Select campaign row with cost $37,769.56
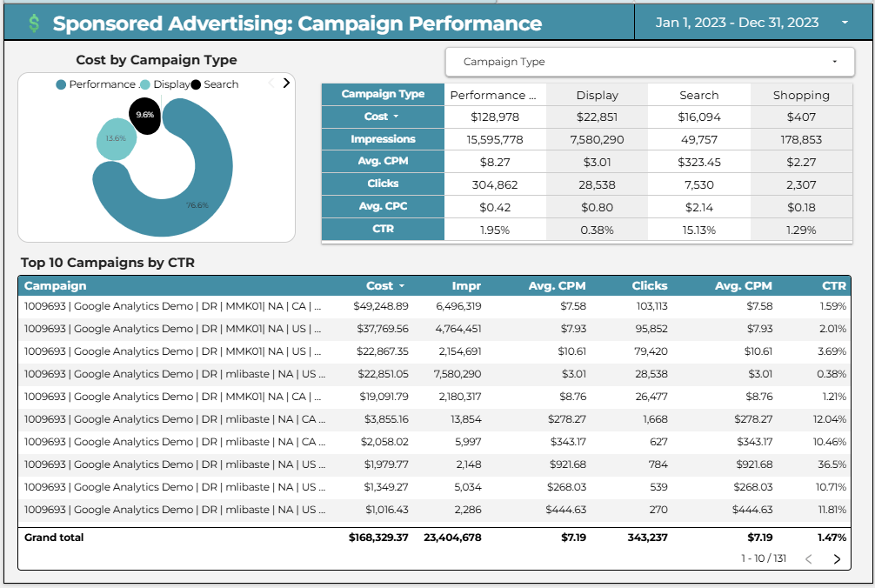Screen dimensions: 875x588 pyautogui.click(x=434, y=329)
